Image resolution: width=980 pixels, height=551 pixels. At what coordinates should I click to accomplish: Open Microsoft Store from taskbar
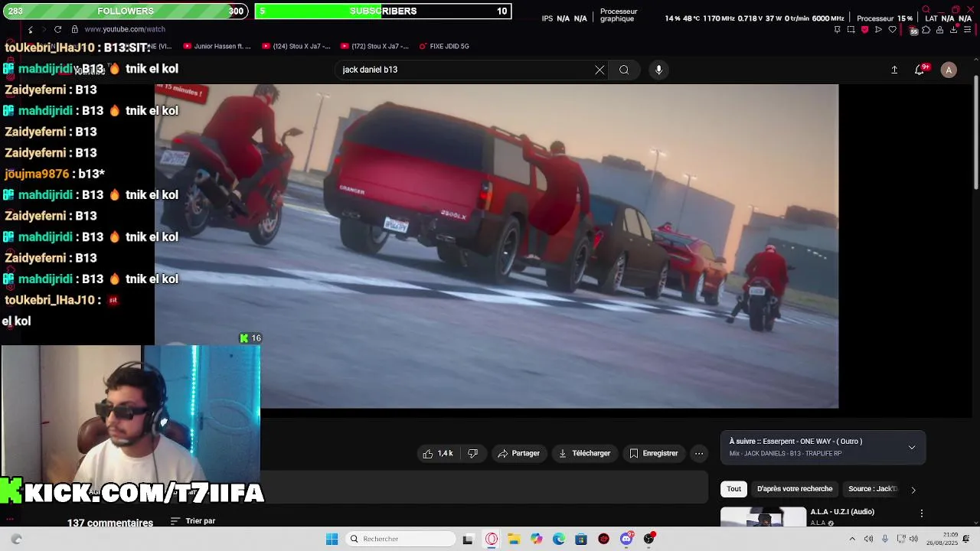(581, 539)
